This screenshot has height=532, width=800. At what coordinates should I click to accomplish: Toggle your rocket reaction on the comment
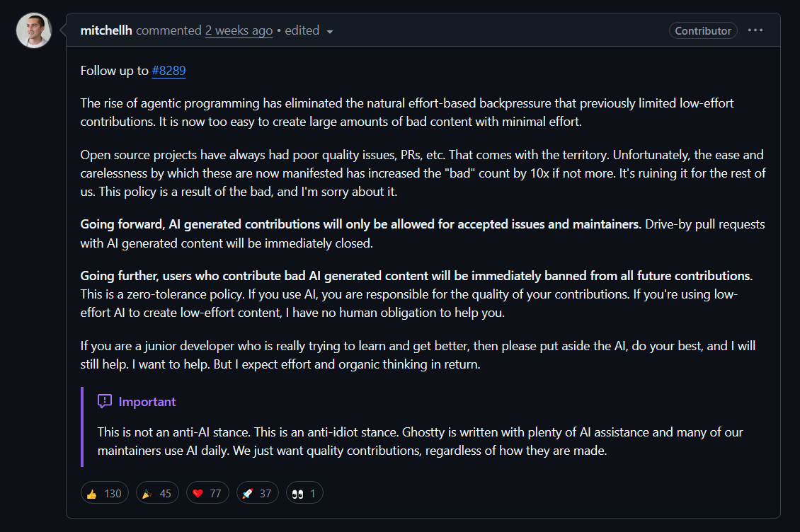click(x=257, y=492)
